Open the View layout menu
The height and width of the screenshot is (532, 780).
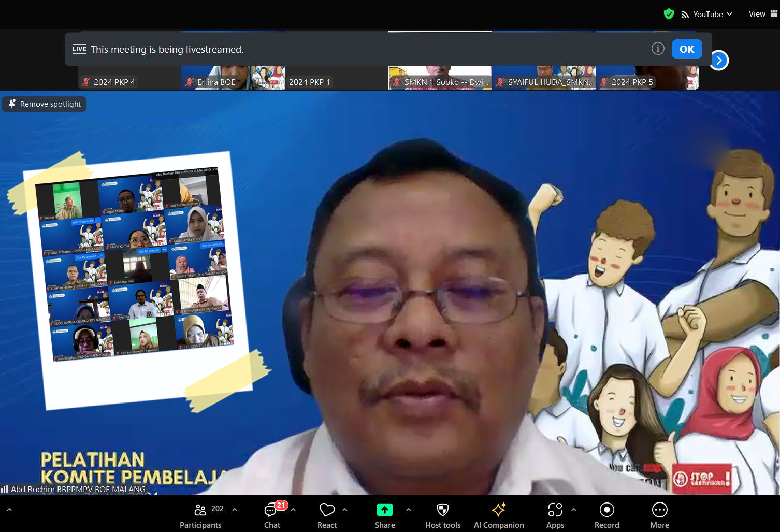(762, 14)
